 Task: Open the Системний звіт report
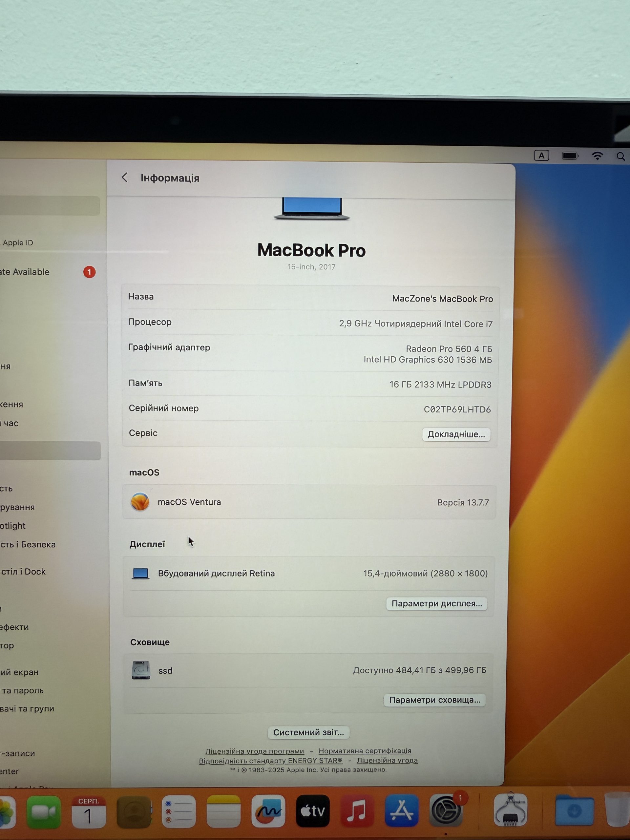tap(309, 732)
